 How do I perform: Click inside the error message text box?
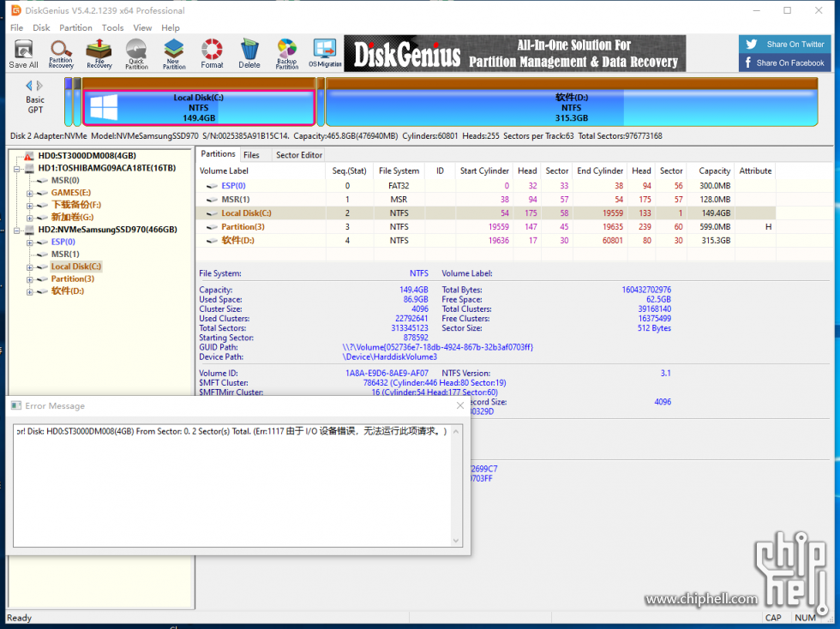(x=232, y=486)
